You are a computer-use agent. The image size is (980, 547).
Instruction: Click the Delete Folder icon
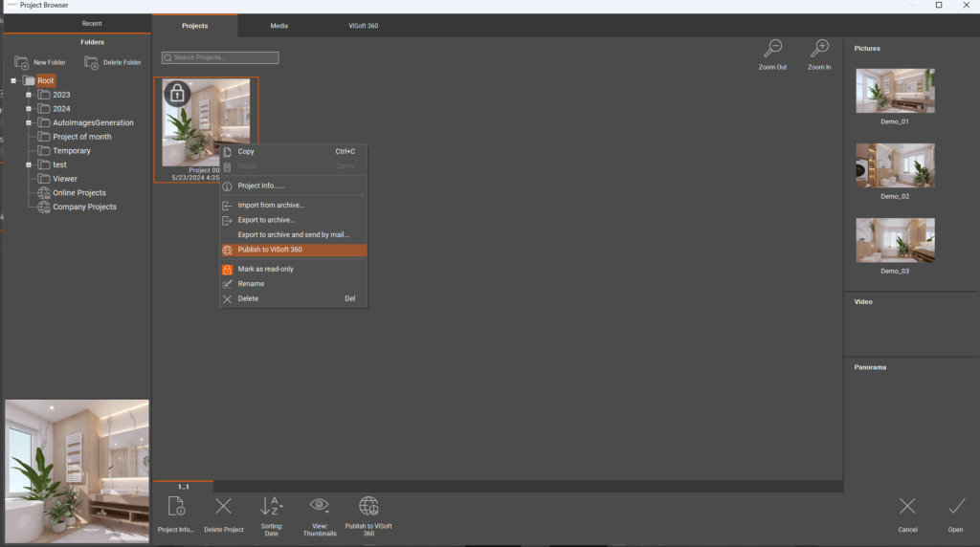[91, 62]
